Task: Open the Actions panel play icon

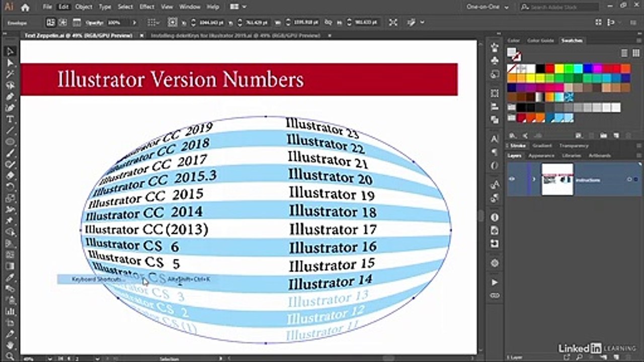Action: click(495, 283)
